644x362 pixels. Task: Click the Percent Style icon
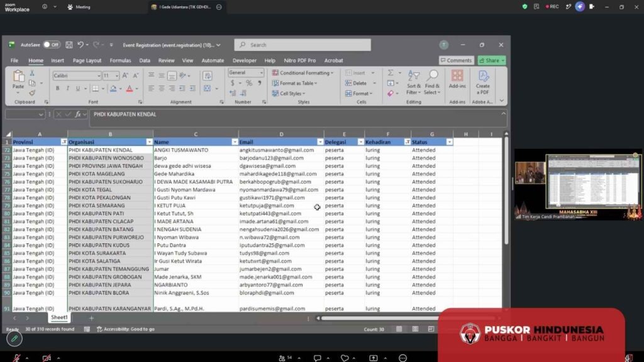249,84
